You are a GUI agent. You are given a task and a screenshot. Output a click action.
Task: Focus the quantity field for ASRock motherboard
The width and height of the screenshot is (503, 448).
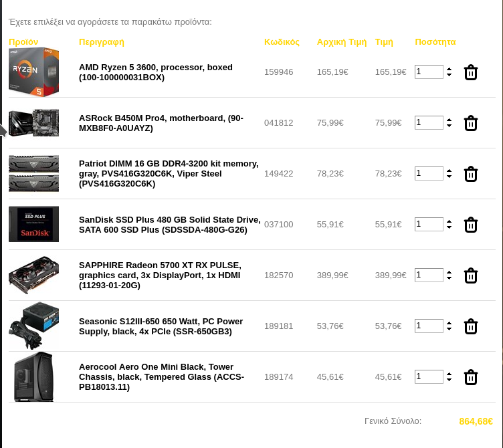pyautogui.click(x=429, y=122)
